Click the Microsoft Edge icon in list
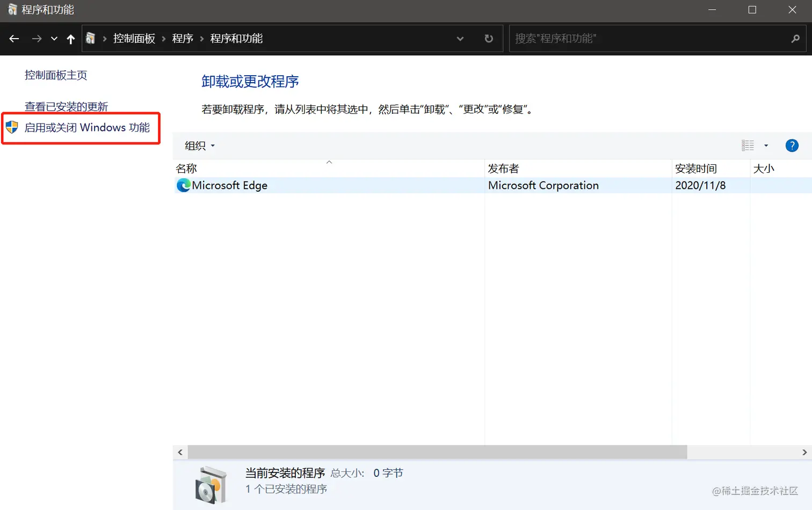812x510 pixels. click(184, 185)
